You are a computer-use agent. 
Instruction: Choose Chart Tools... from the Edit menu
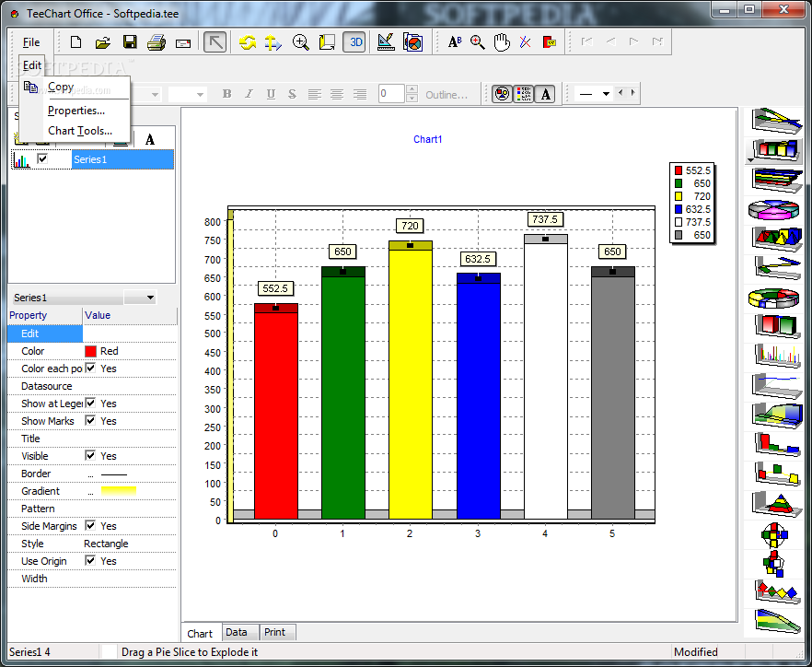pos(80,131)
